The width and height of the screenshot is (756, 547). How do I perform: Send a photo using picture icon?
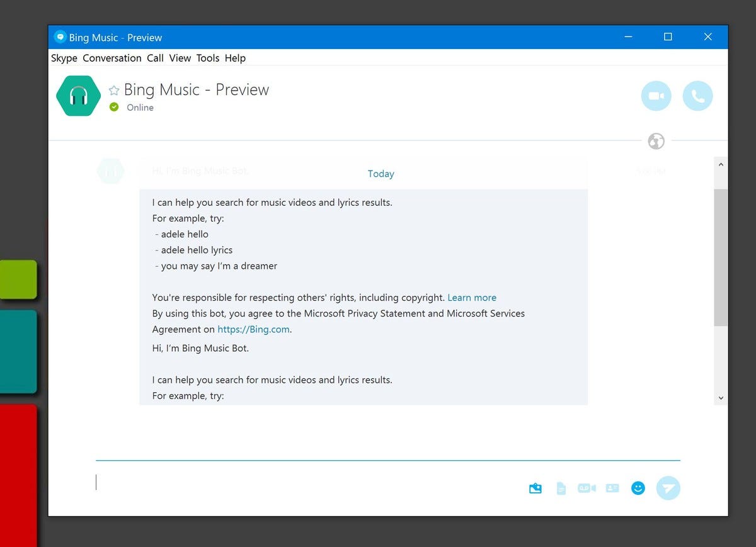[535, 488]
